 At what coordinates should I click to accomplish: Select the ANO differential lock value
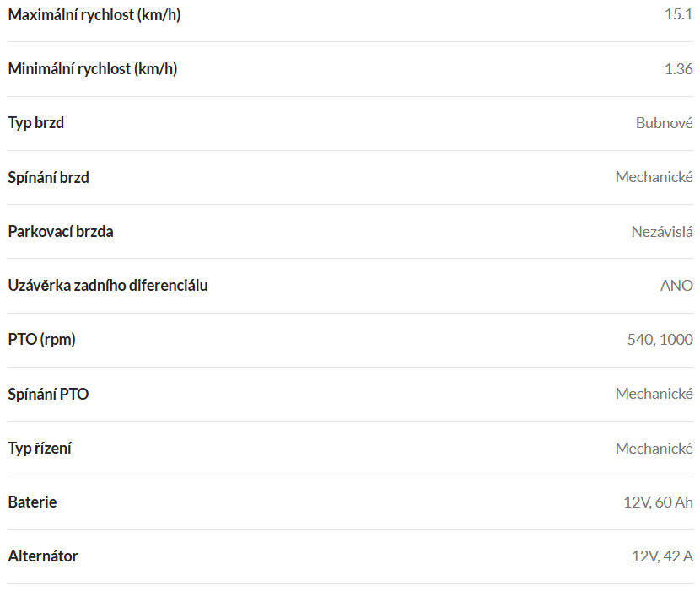pos(676,286)
